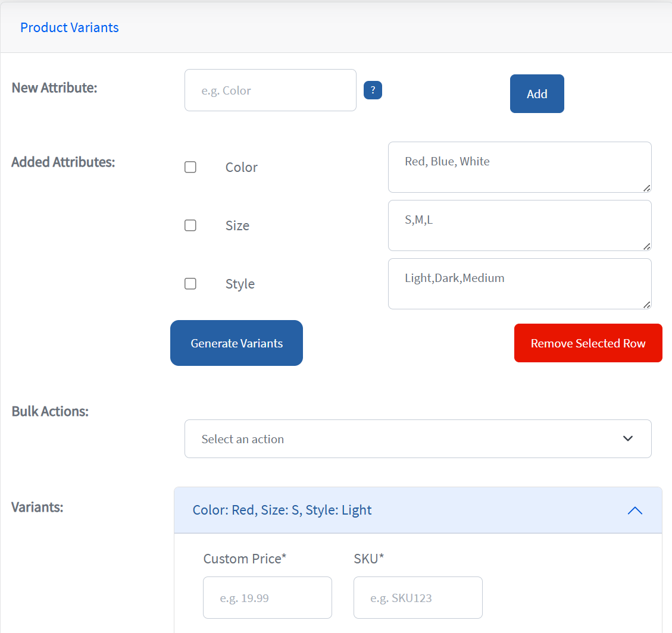Click the Add attribute button
672x633 pixels.
[x=536, y=94]
